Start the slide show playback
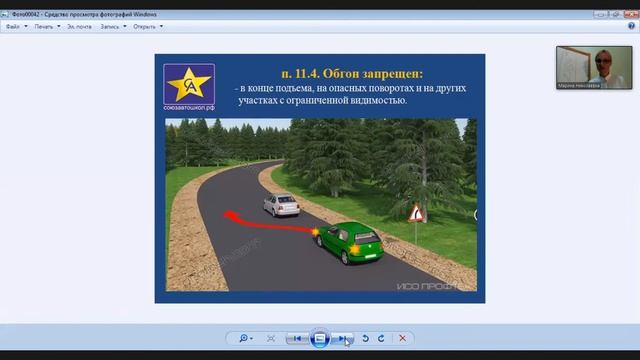 (320, 338)
